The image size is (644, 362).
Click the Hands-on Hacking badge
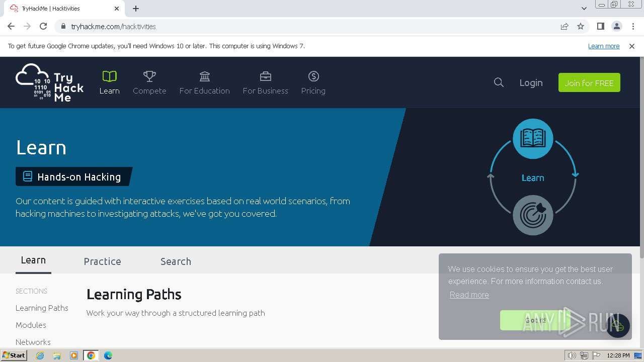tap(74, 176)
